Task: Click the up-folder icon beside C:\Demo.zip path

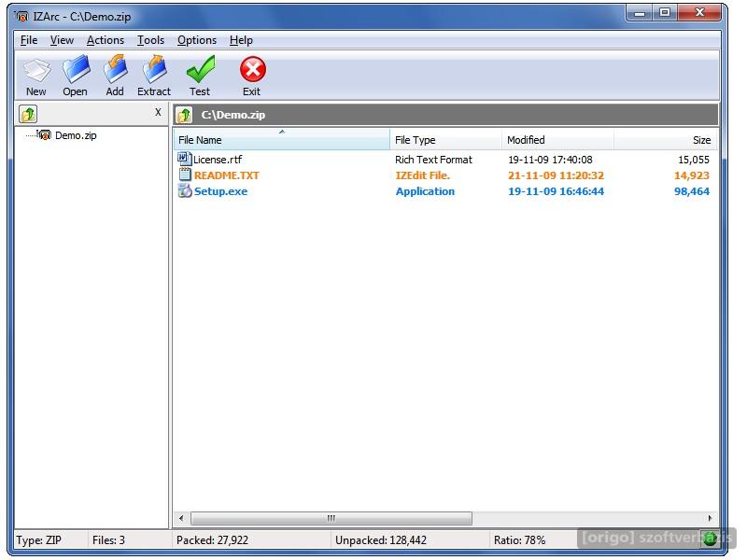Action: 184,114
